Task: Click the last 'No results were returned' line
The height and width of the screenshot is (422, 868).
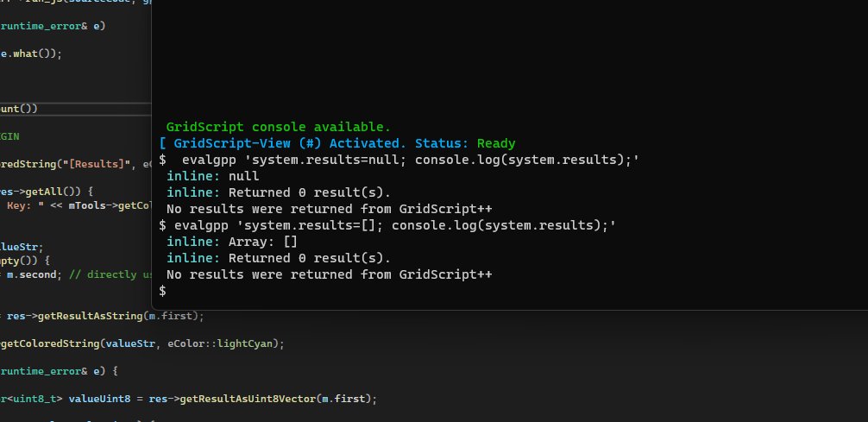Action: (x=329, y=274)
